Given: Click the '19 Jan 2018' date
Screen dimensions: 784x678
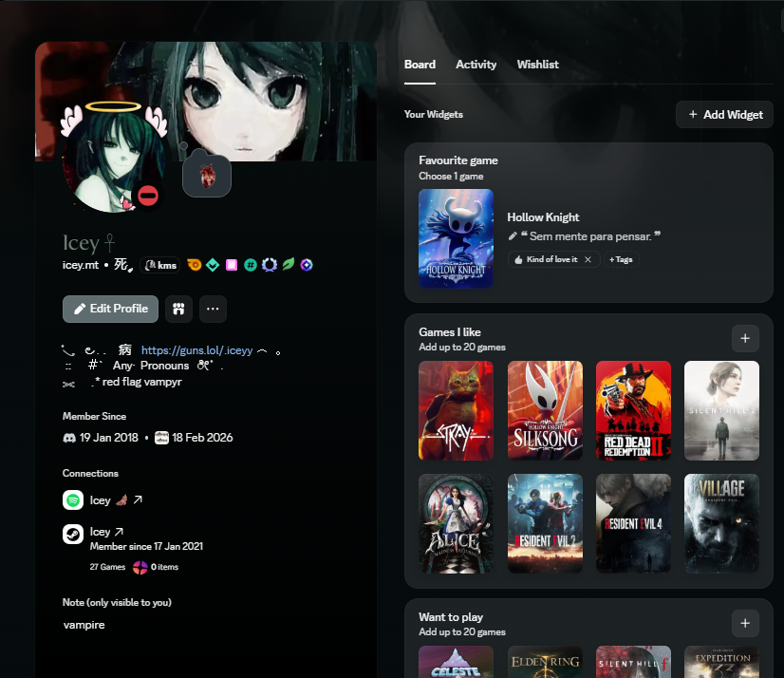Looking at the screenshot, I should pyautogui.click(x=108, y=438).
